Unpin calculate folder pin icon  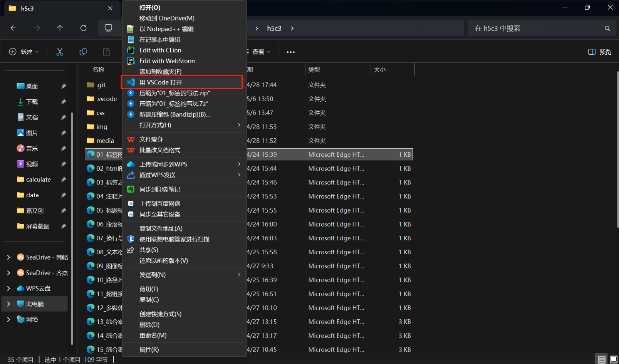(x=64, y=179)
